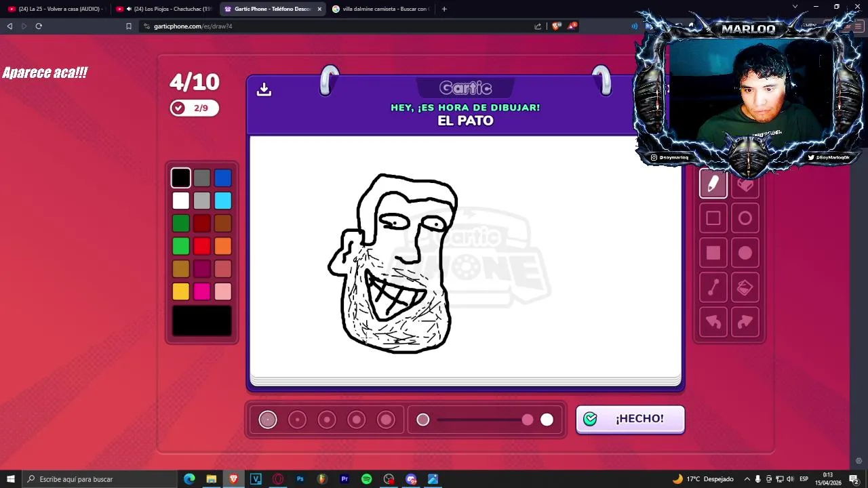Open Spotify from the taskbar
Screen dimensions: 868x488
tap(366, 479)
